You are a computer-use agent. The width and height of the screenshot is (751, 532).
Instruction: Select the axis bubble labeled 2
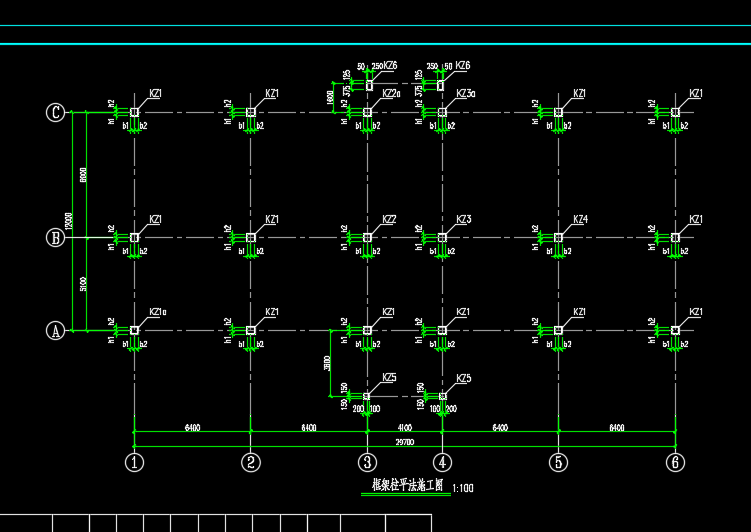(251, 462)
